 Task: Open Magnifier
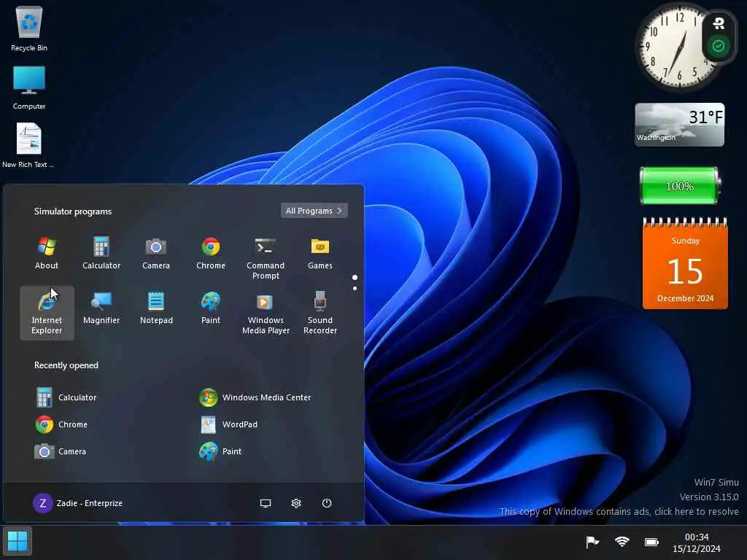(x=101, y=308)
